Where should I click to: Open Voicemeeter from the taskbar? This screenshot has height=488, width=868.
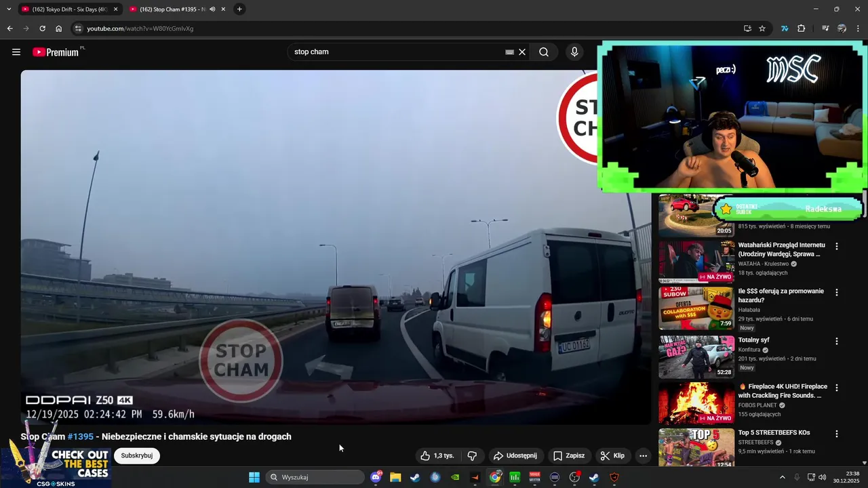click(535, 477)
